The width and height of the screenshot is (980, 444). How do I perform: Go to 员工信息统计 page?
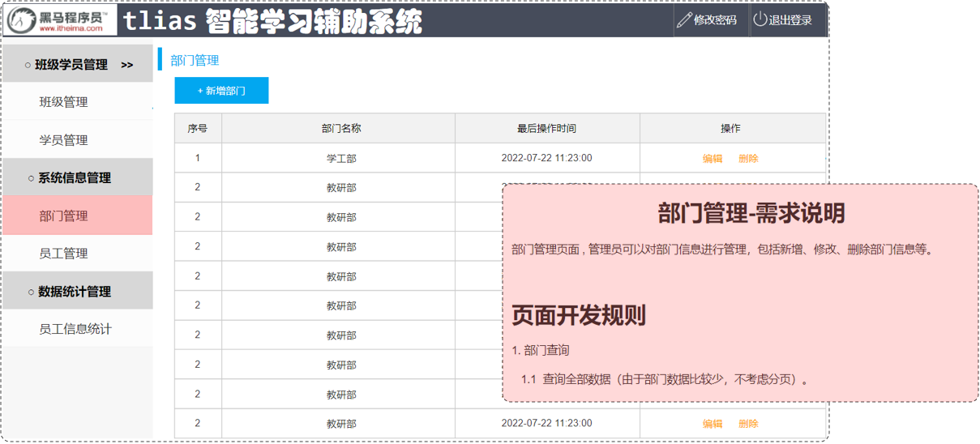75,329
